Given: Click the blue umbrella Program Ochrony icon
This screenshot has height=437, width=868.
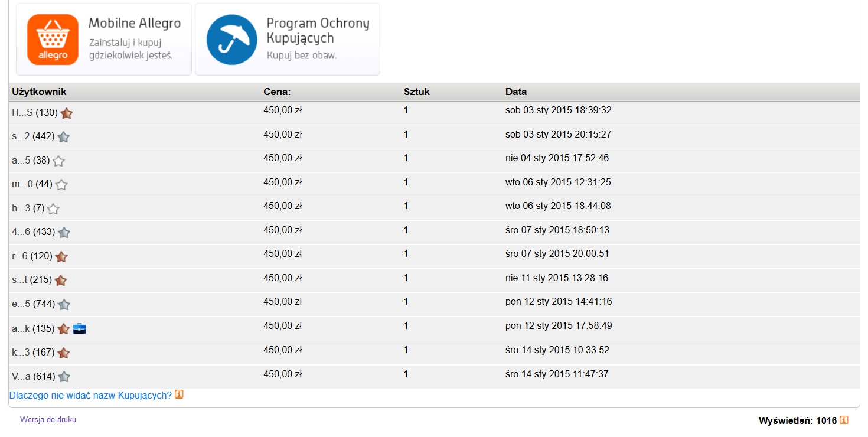Looking at the screenshot, I should point(231,40).
